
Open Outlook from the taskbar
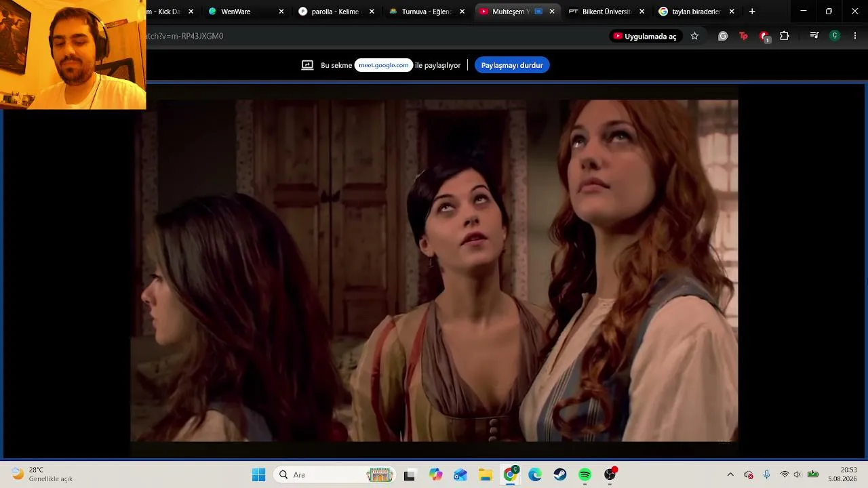[460, 475]
